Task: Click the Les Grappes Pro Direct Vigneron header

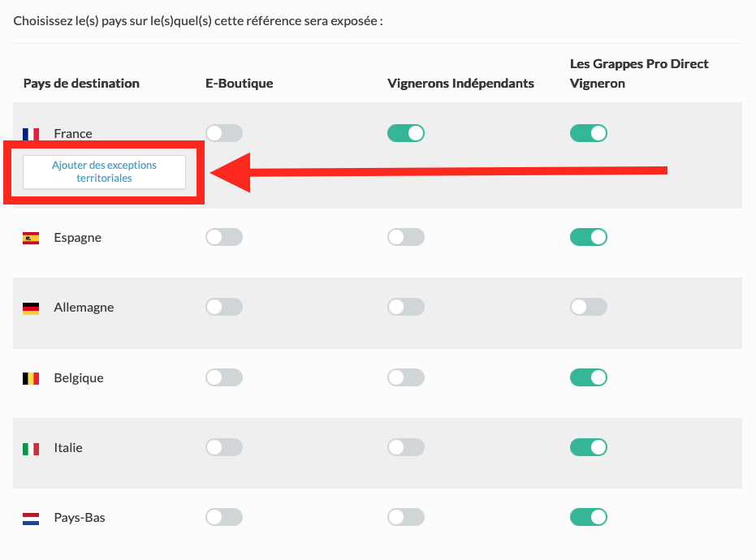Action: click(639, 73)
